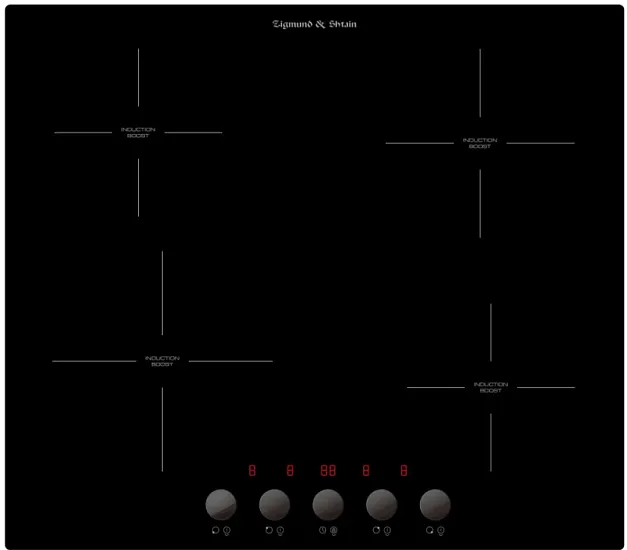Click the Zigmund & Shtain brand logo

click(314, 24)
